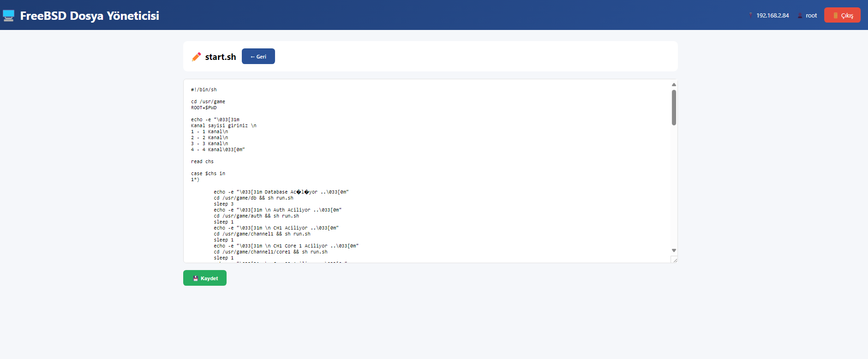Click the start.sh file name heading
The height and width of the screenshot is (359, 868).
[221, 57]
